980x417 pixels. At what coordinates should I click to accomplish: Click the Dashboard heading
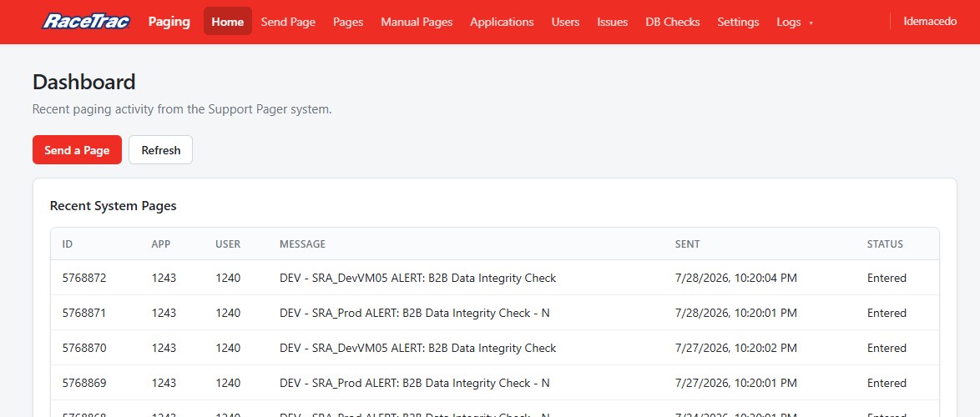point(83,82)
